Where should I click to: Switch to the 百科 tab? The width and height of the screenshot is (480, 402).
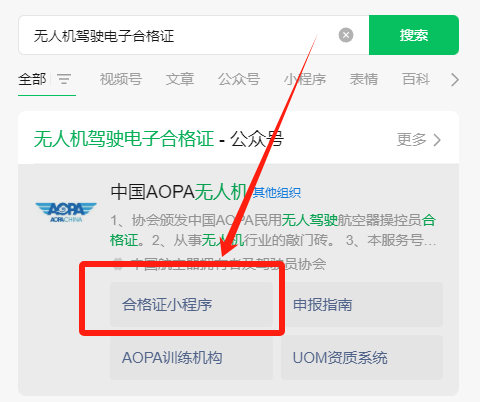click(416, 79)
